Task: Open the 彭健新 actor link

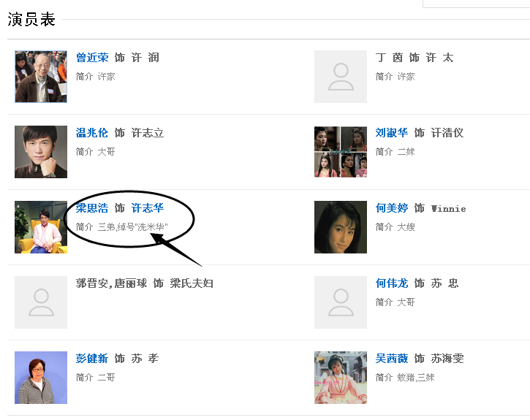Action: [92, 359]
